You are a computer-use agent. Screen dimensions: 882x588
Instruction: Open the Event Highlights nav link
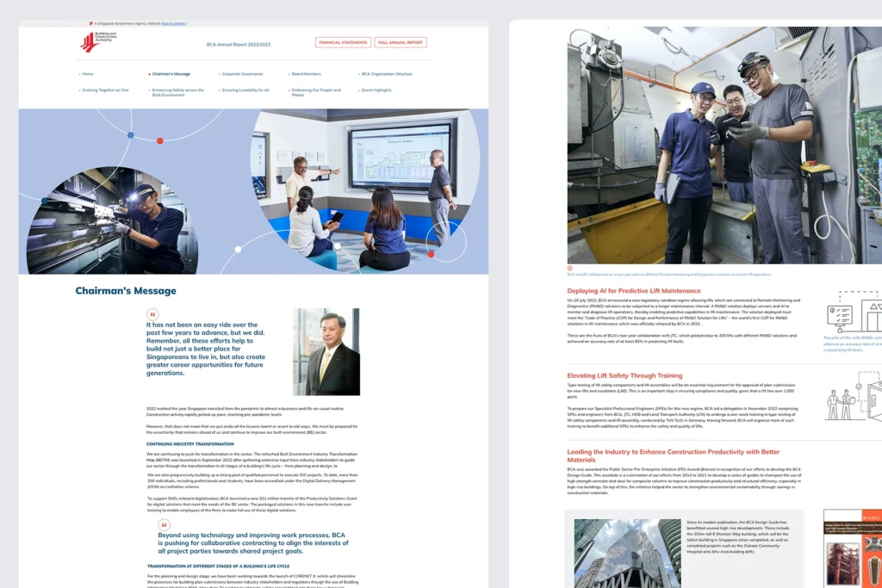point(376,90)
